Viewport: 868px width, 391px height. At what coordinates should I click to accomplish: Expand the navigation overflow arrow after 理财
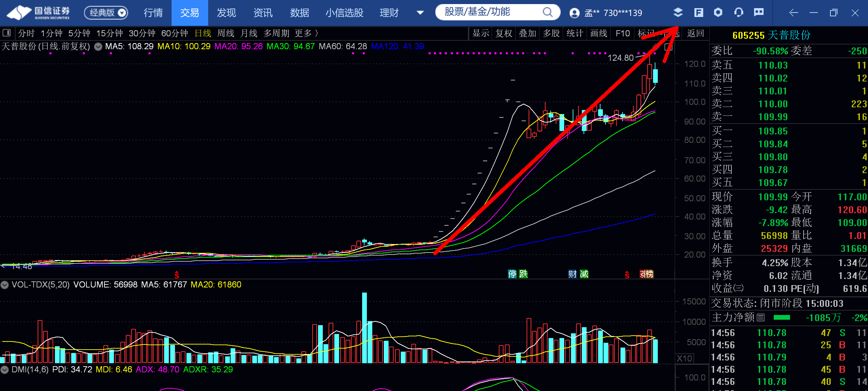pos(420,13)
